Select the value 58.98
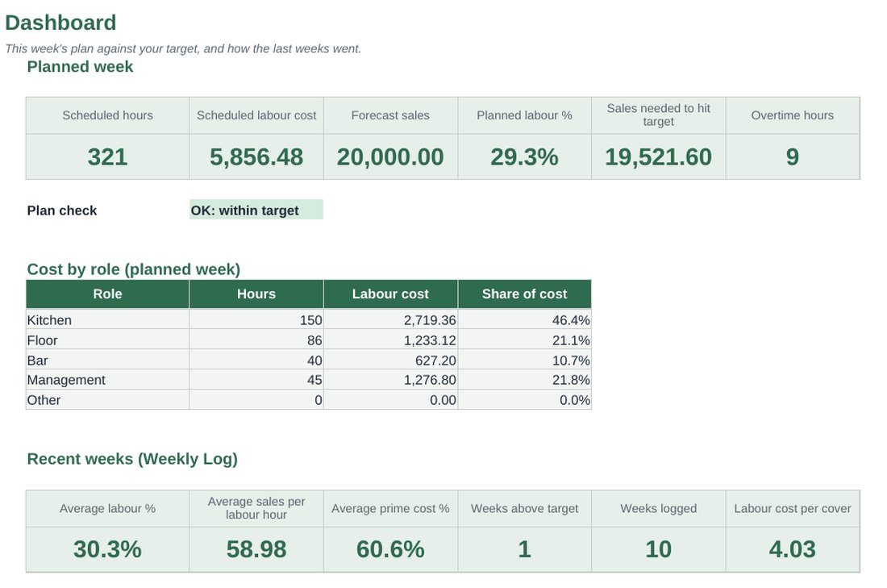 (x=256, y=549)
